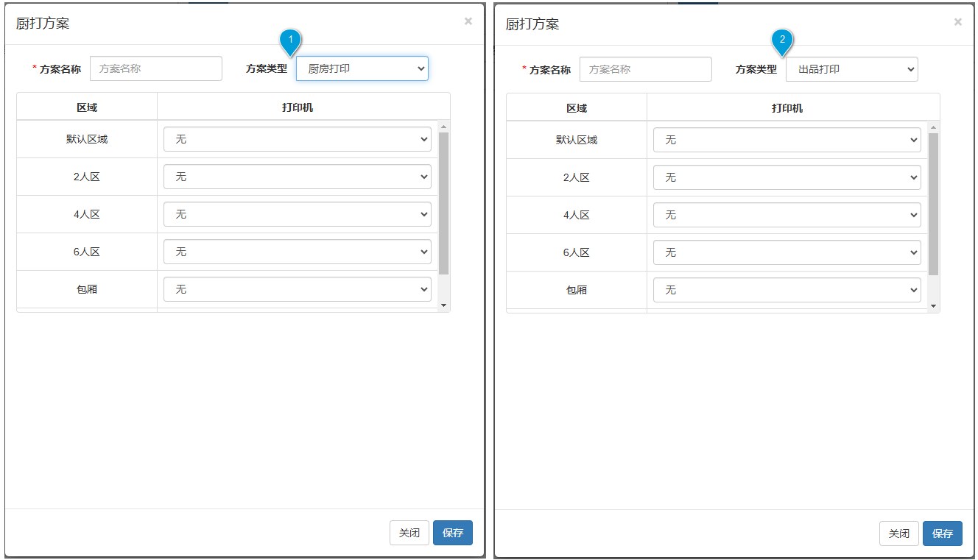This screenshot has width=978, height=560.
Task: Open 6人区 printer dropdown in right dialog
Action: [x=787, y=252]
